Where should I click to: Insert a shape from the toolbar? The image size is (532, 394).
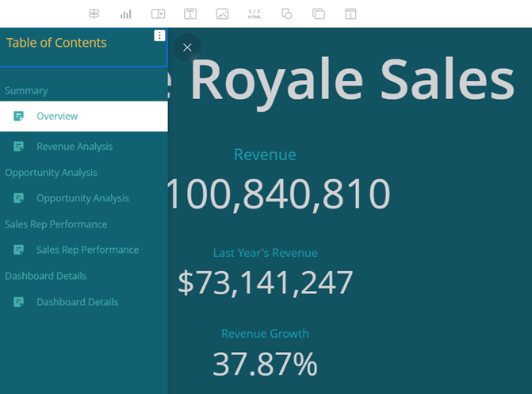pos(287,14)
